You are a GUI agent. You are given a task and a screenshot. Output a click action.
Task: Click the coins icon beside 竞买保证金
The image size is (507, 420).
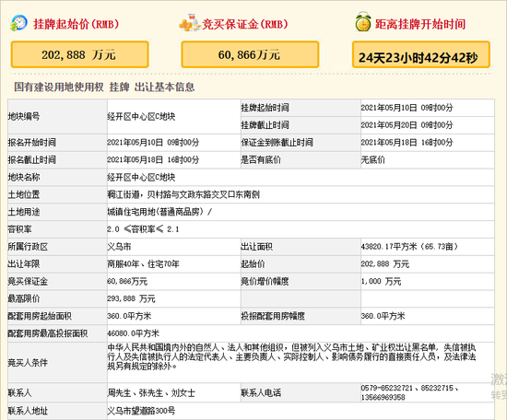point(190,23)
